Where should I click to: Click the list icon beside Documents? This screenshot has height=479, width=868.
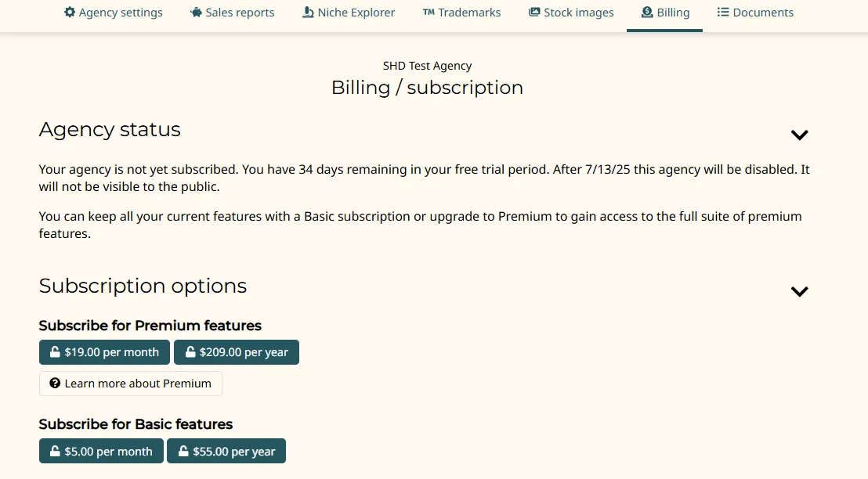(x=723, y=13)
